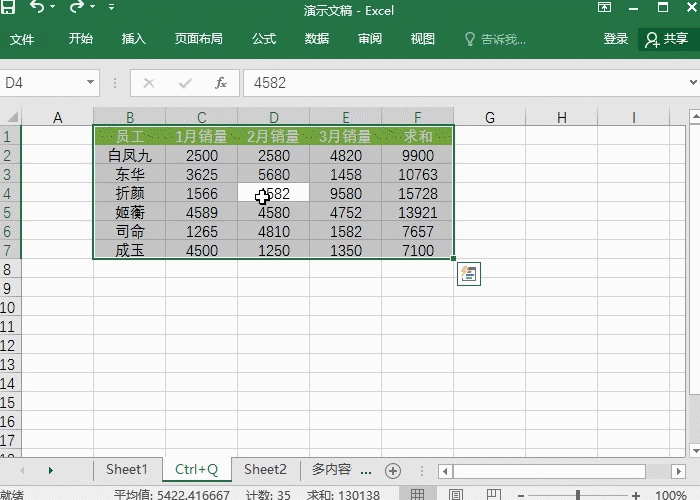The height and width of the screenshot is (500, 700).
Task: Open the 文件 tab
Action: click(22, 39)
